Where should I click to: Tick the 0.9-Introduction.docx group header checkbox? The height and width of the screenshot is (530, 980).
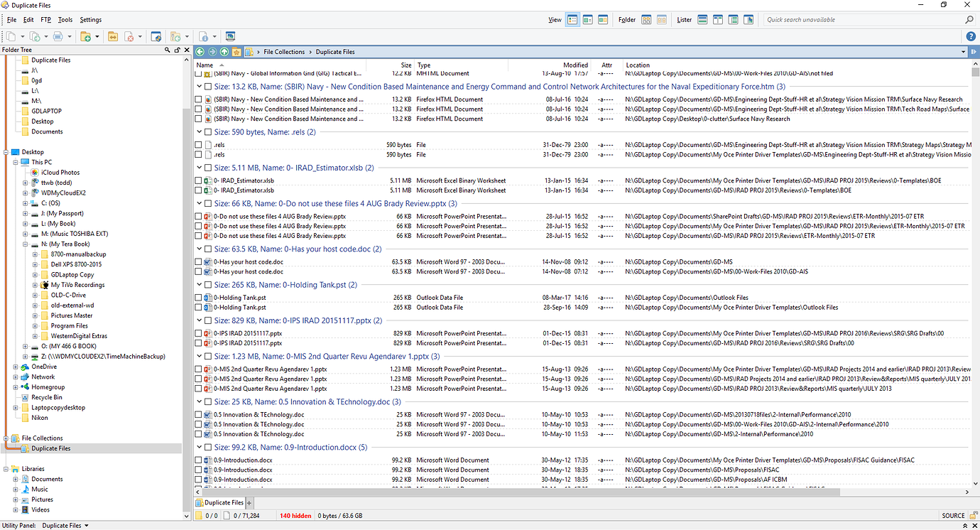coord(208,448)
